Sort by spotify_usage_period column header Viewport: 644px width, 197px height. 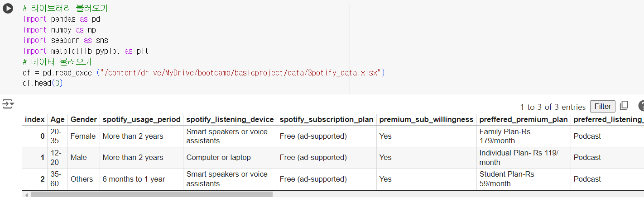[x=141, y=119]
